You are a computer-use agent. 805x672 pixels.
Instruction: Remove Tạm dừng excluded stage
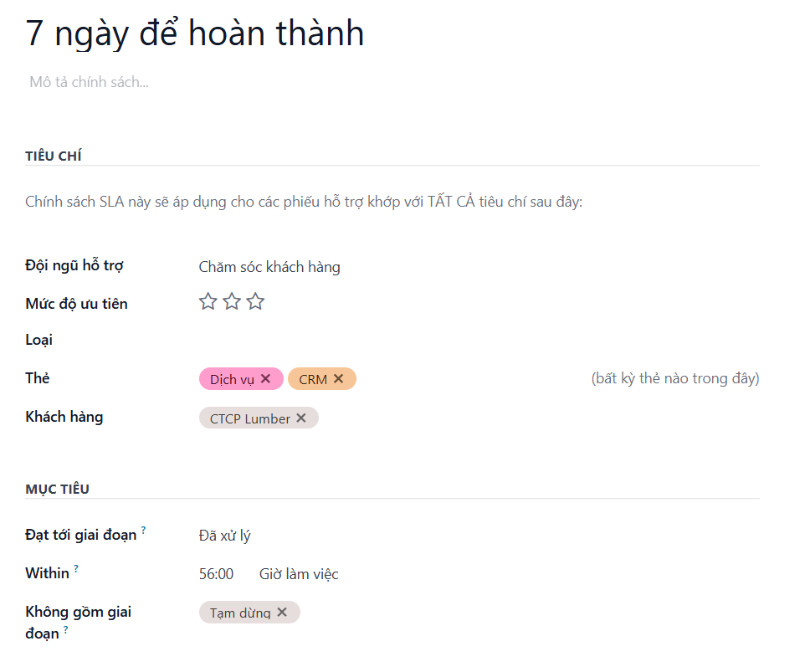tap(282, 613)
